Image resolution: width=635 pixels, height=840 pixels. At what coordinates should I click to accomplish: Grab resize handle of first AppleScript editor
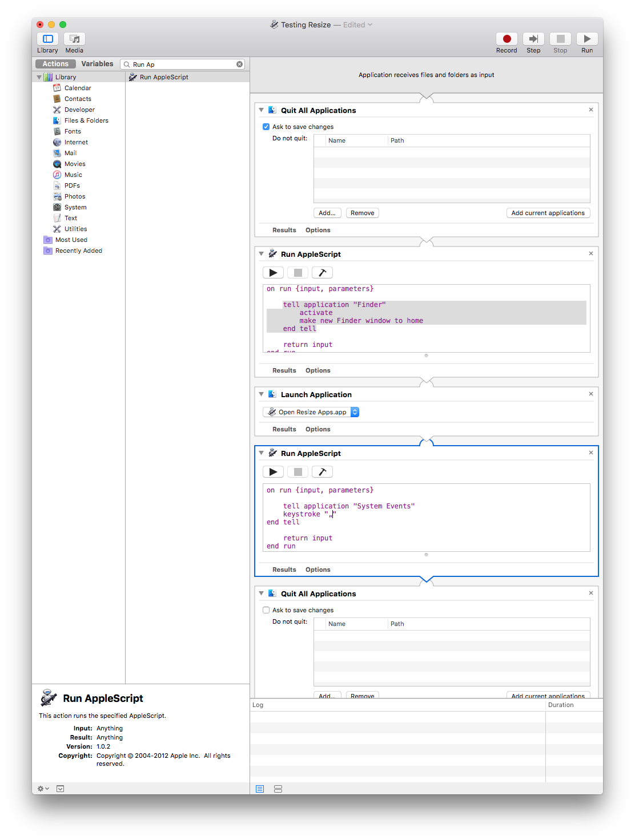point(426,356)
